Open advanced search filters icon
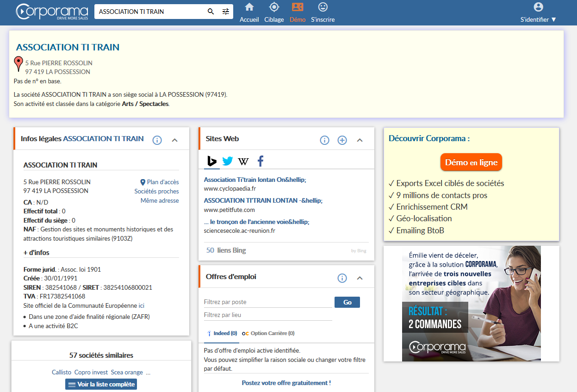Screen dimensions: 577x392 click(226, 12)
